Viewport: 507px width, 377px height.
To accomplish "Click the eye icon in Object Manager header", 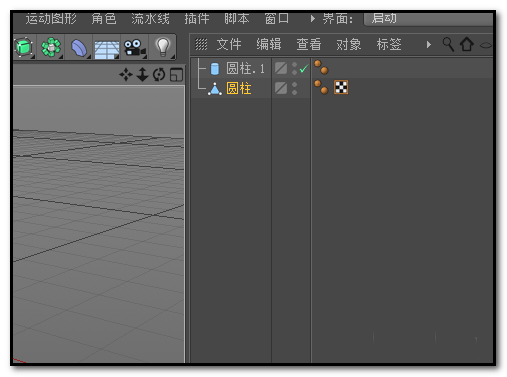I will [x=486, y=45].
